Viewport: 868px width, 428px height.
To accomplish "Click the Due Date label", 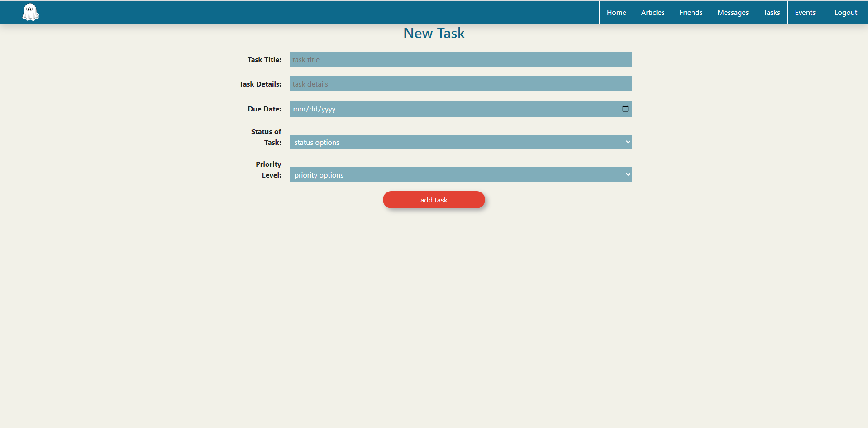I will (x=264, y=109).
